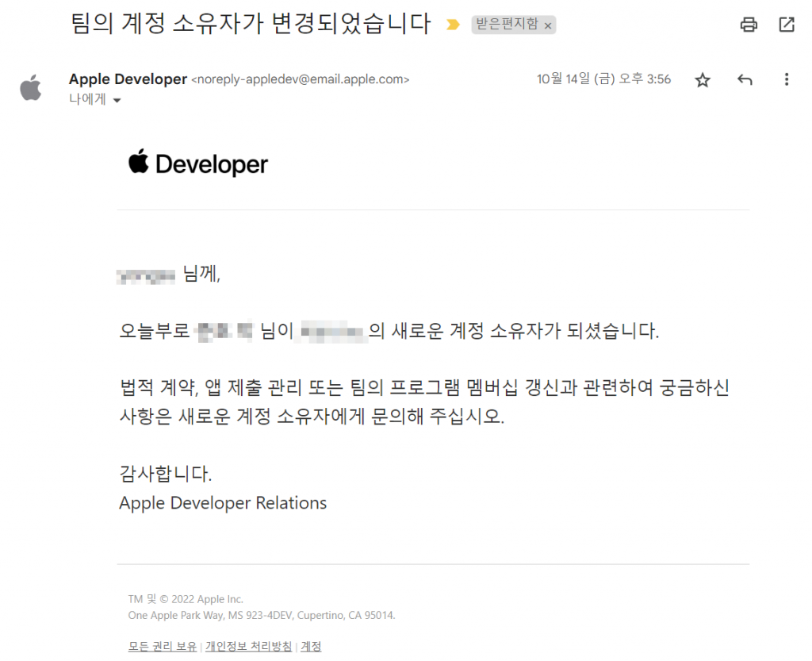Screen dimensions: 812x661
Task: Click the Apple Developer Relations signature
Action: [x=223, y=503]
